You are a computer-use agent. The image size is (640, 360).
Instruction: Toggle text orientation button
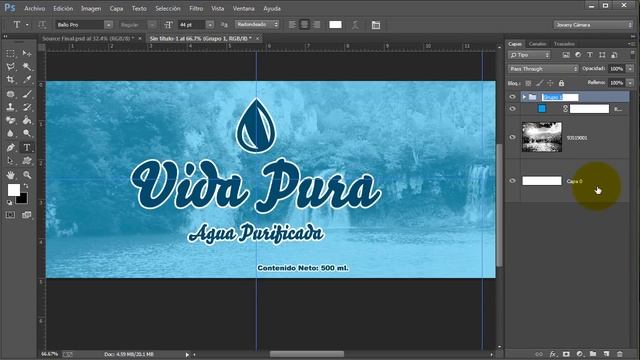point(42,25)
